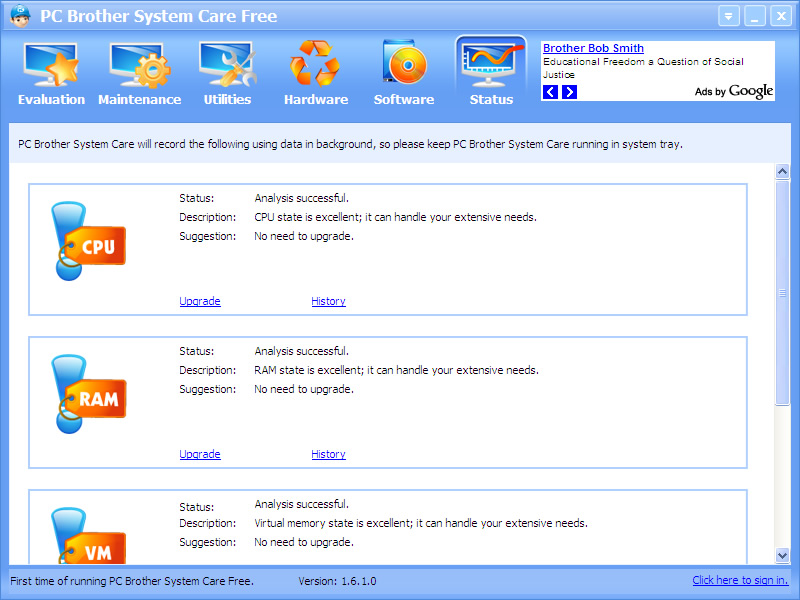800x600 pixels.
Task: Click 'Analysis successful.' in the CPU panel
Action: [302, 198]
